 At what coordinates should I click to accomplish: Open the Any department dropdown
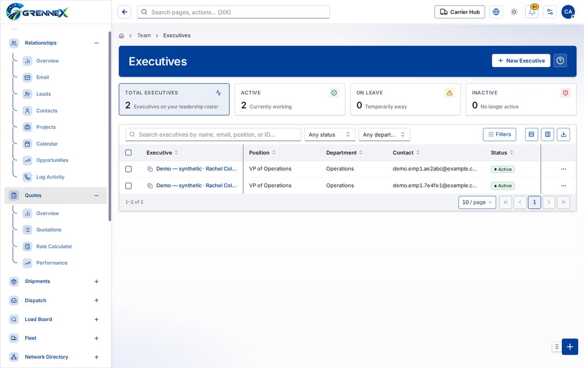[384, 134]
